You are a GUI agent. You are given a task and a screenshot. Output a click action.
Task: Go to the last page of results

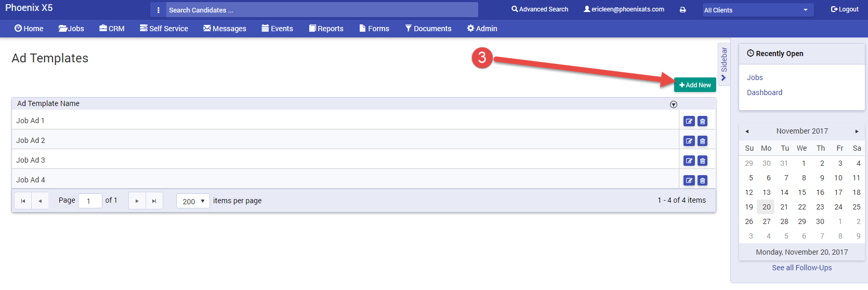click(154, 201)
